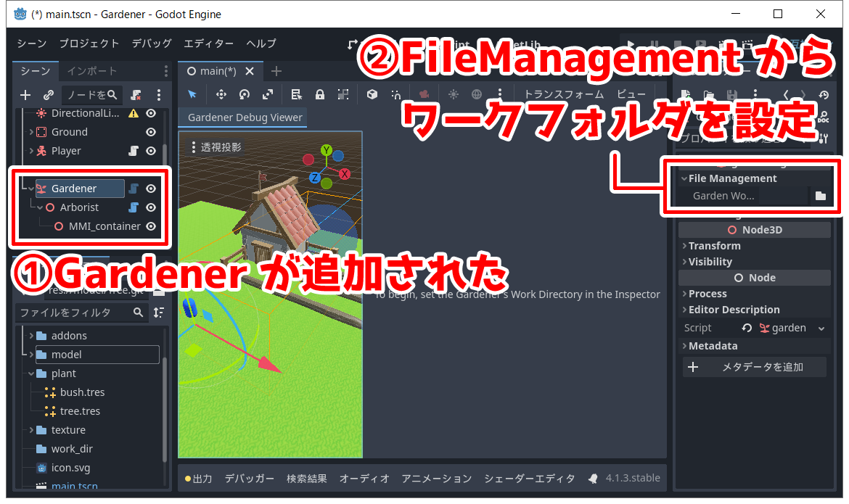This screenshot has height=504, width=849.
Task: Toggle use local space cube icon
Action: coord(372,95)
